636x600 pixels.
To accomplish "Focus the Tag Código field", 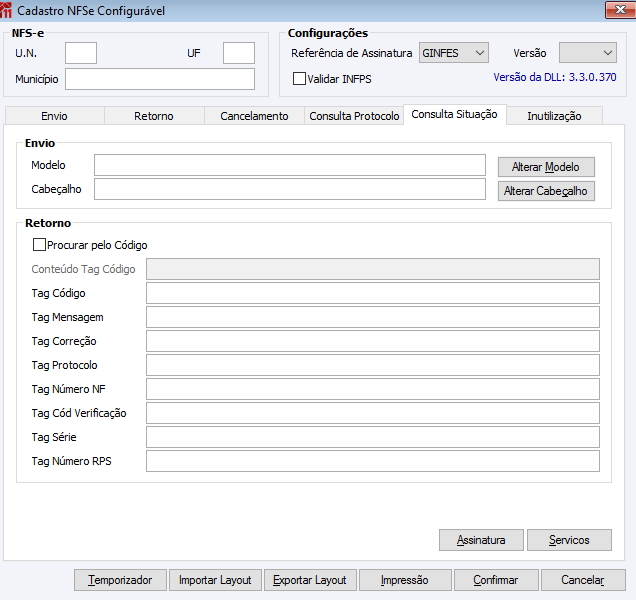I will point(373,293).
